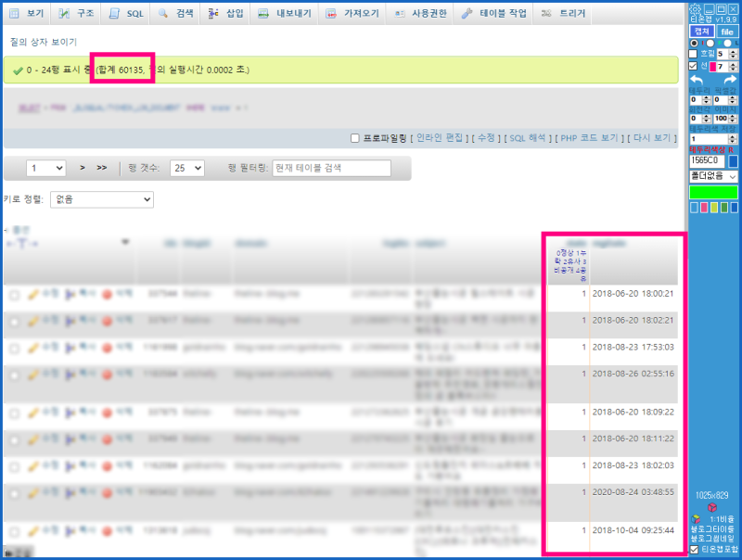Click pencil edit icon in 2018-06-20 18:00:21 row
This screenshot has height=560, width=742.
pos(32,295)
